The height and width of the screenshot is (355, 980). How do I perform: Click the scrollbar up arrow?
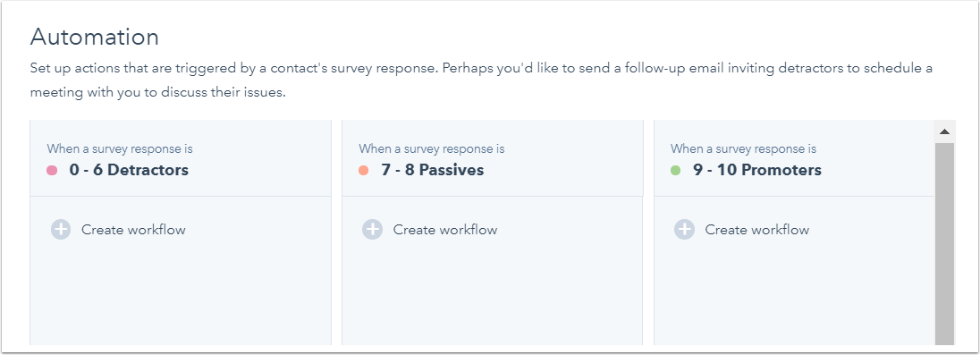pyautogui.click(x=944, y=131)
